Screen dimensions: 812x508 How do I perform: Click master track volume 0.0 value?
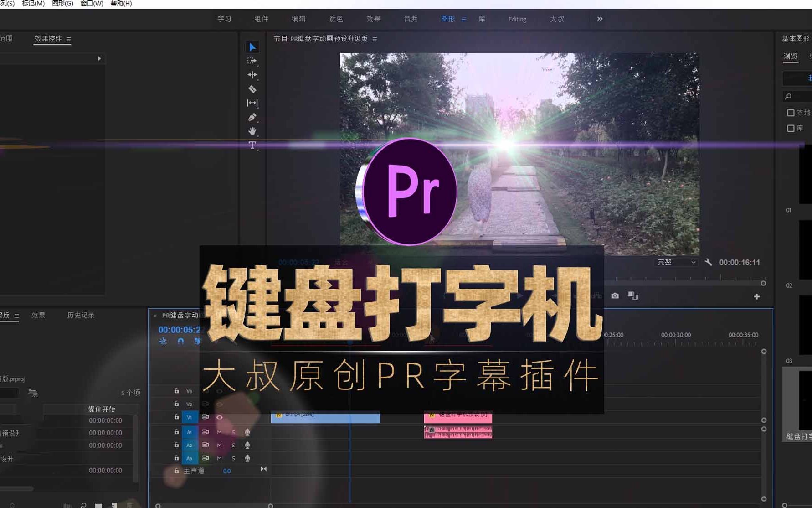[x=227, y=471]
